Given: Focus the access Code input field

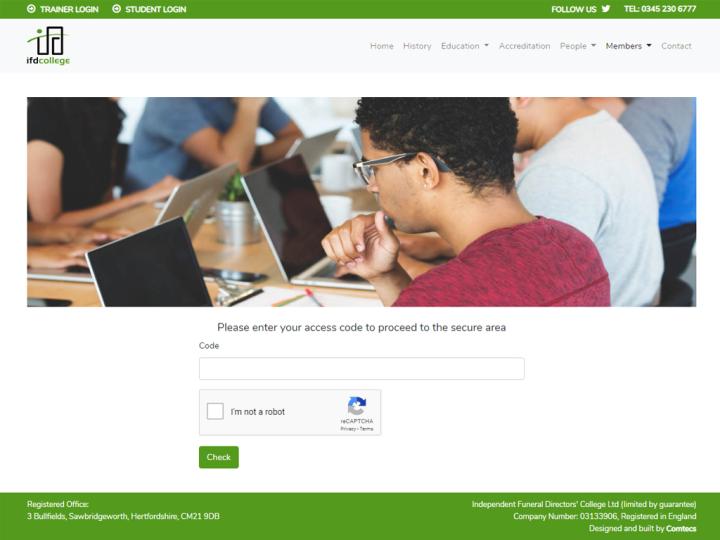Looking at the screenshot, I should [x=361, y=368].
